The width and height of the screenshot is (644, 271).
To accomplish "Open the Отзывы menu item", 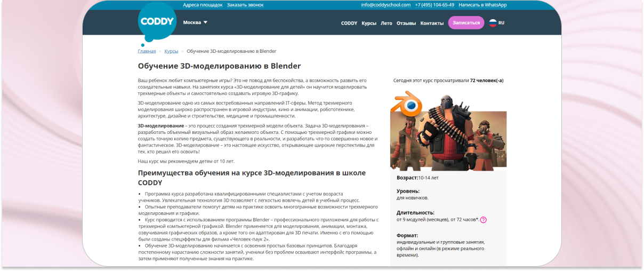I will pyautogui.click(x=406, y=23).
